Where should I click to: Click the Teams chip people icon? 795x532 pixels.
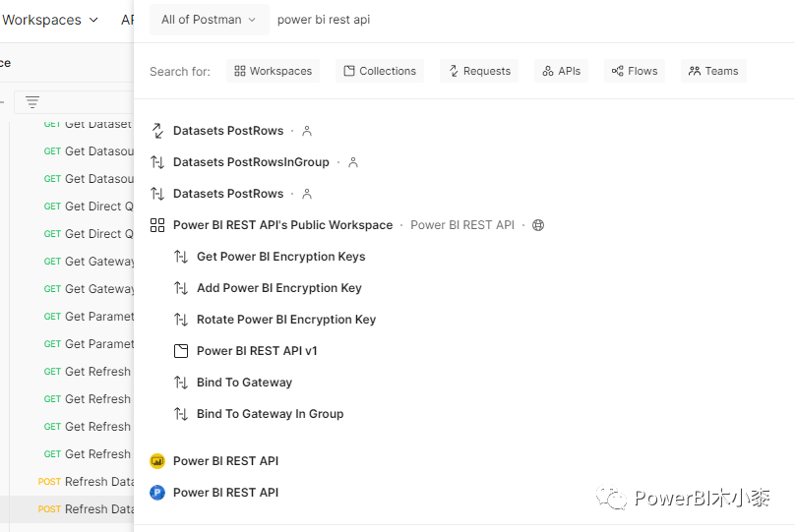click(694, 71)
